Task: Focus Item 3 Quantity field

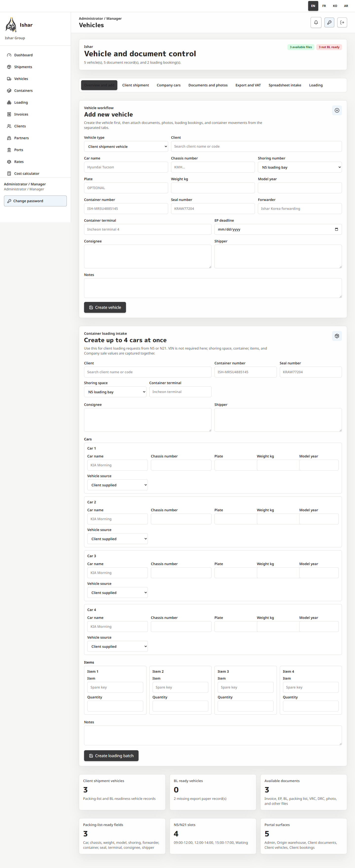Action: [x=245, y=706]
